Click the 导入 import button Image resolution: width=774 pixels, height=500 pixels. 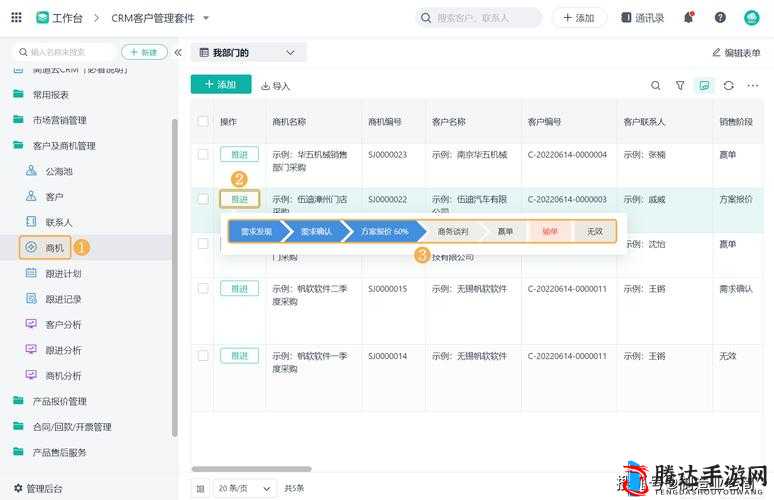click(275, 86)
